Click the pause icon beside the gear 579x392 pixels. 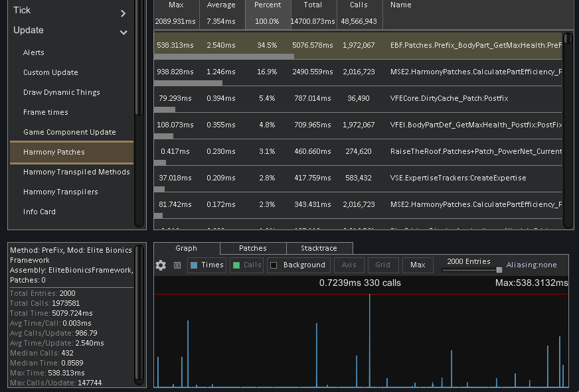point(176,265)
